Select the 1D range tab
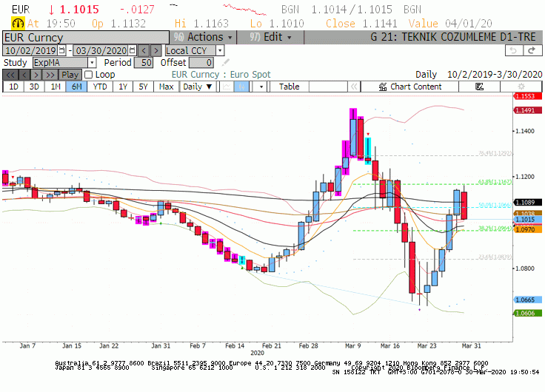Screen dimensions: 545x392 click(x=13, y=87)
